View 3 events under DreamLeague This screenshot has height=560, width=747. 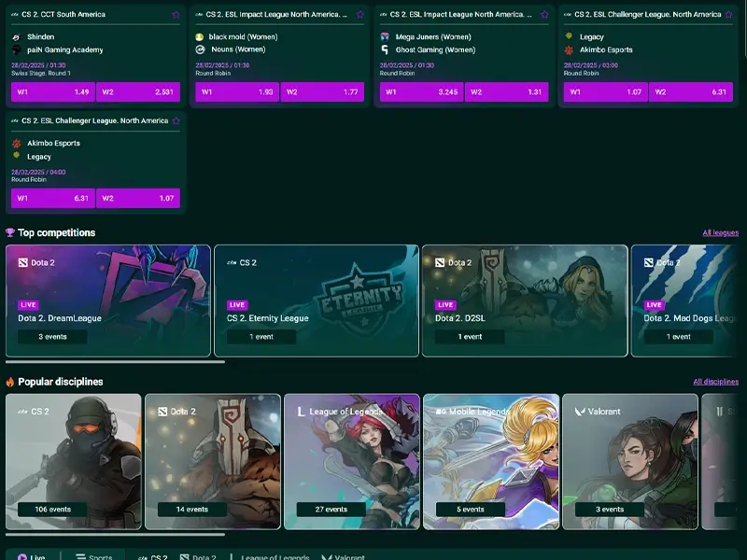click(x=52, y=337)
